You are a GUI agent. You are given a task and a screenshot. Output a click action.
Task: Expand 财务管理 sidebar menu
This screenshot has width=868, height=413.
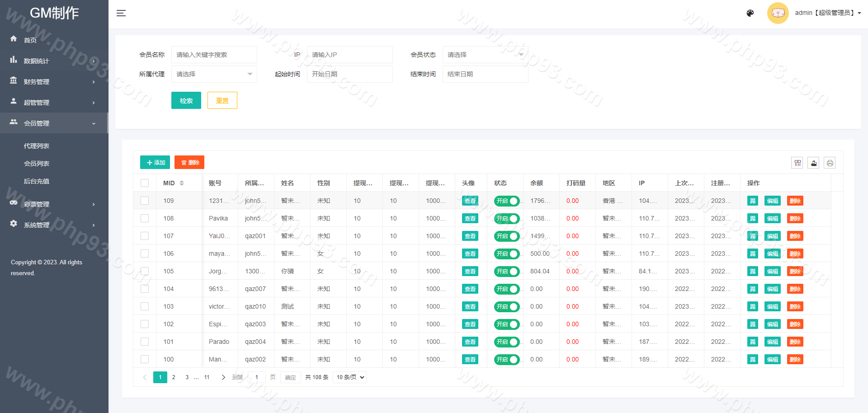[53, 82]
